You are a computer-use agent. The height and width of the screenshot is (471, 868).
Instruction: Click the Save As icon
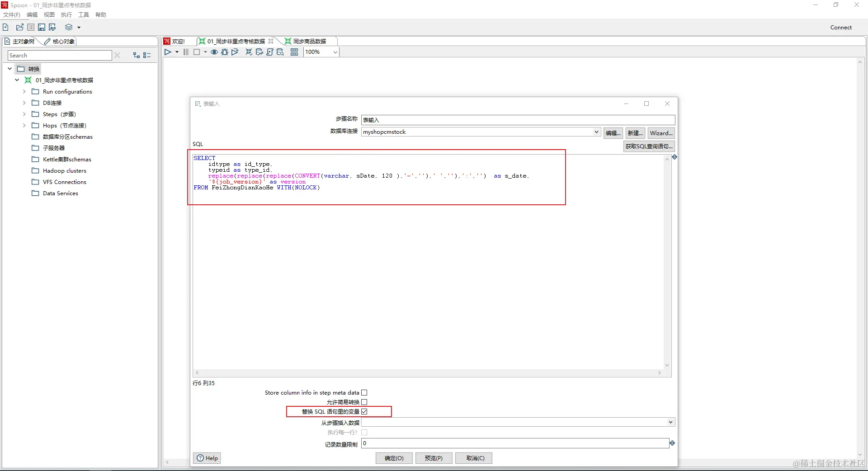click(52, 27)
